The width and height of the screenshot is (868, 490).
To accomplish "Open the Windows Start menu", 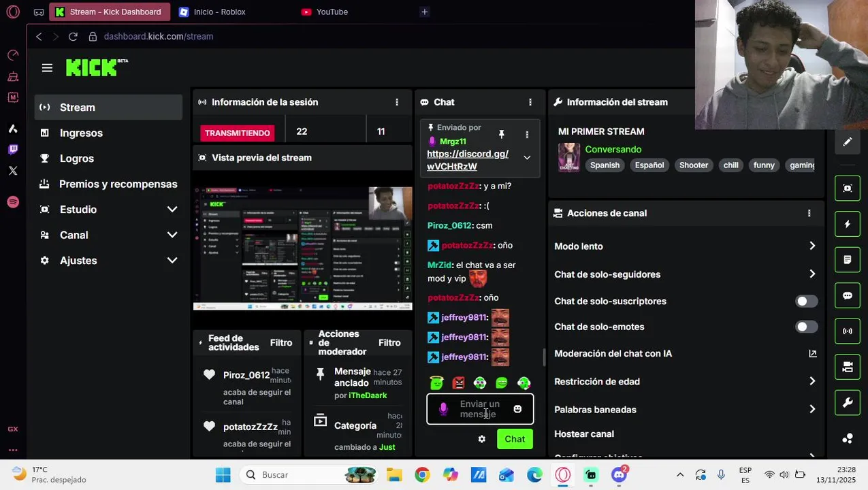I will [x=223, y=475].
